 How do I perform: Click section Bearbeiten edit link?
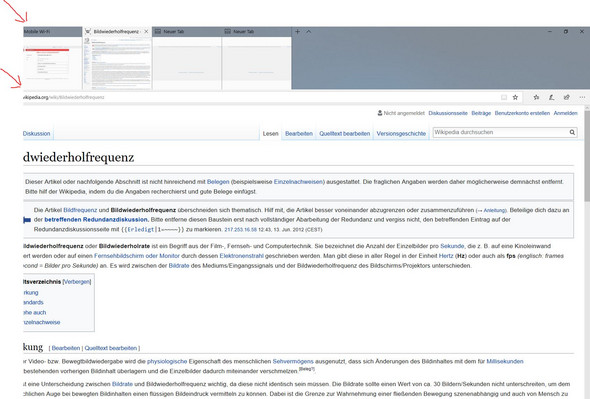(66, 348)
